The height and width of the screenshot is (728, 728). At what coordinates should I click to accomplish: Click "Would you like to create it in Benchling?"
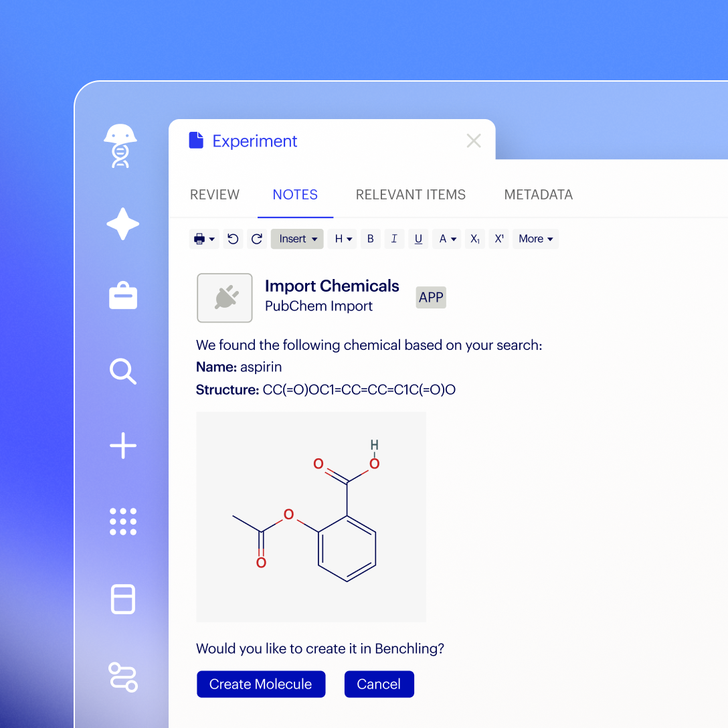[x=320, y=648]
